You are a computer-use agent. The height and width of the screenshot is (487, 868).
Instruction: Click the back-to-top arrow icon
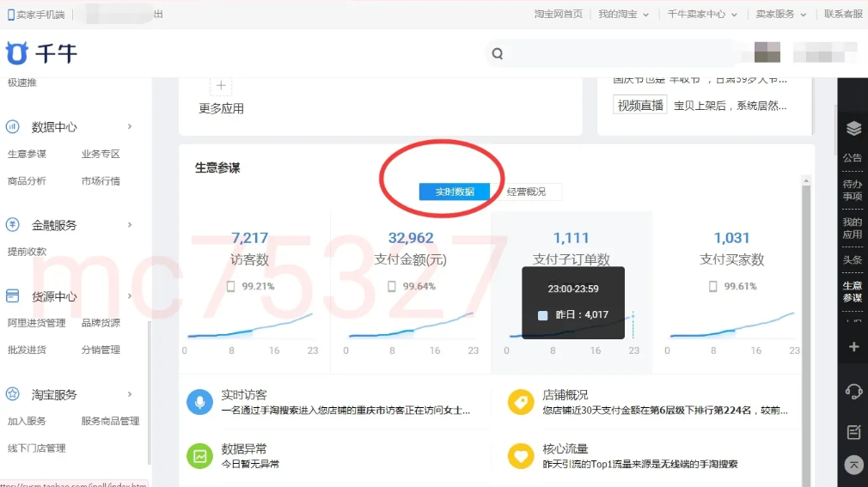pos(853,465)
